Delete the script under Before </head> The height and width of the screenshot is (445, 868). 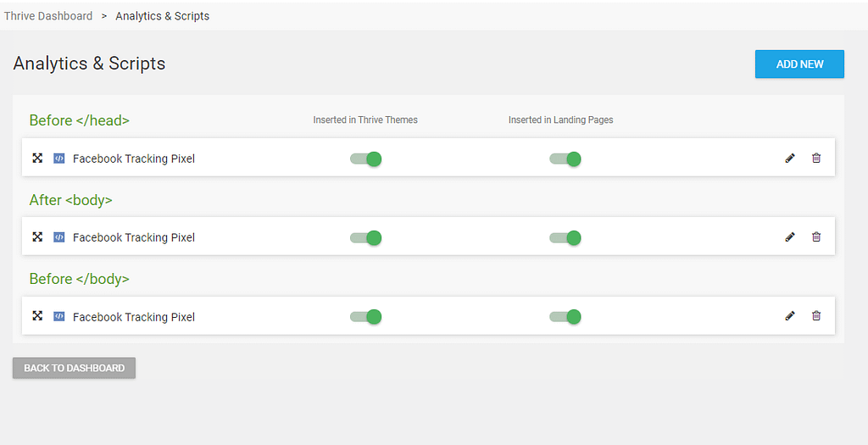coord(816,159)
